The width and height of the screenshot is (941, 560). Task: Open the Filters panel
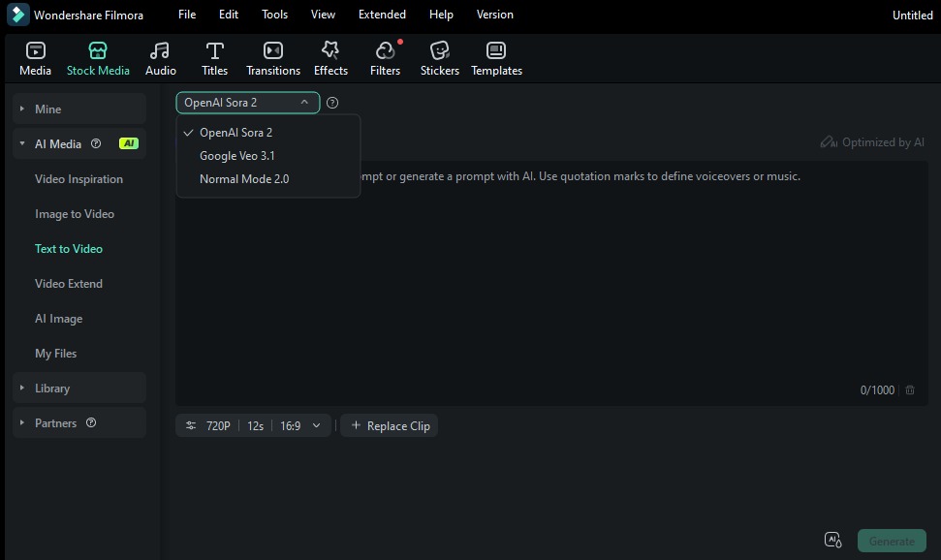(384, 56)
